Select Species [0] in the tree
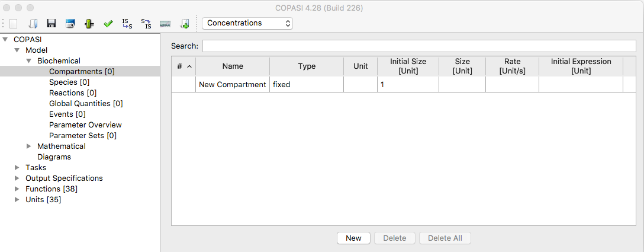Image resolution: width=644 pixels, height=252 pixels. 69,82
